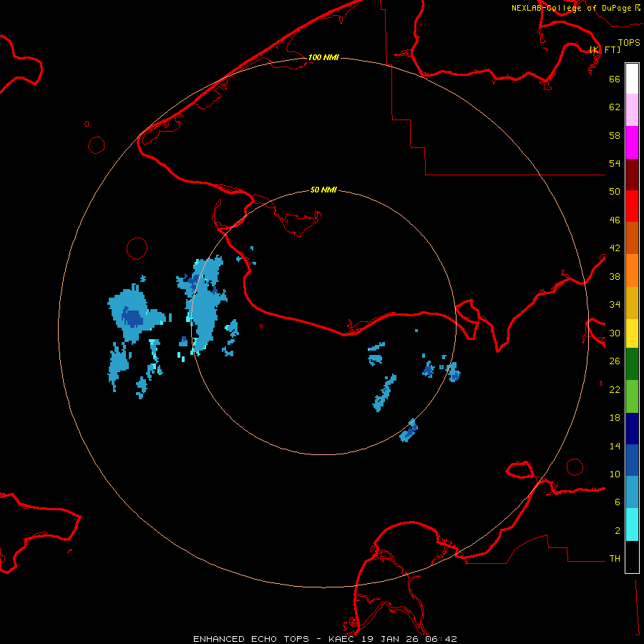The height and width of the screenshot is (644, 644).
Task: Click the legend value '30'
Action: (615, 333)
